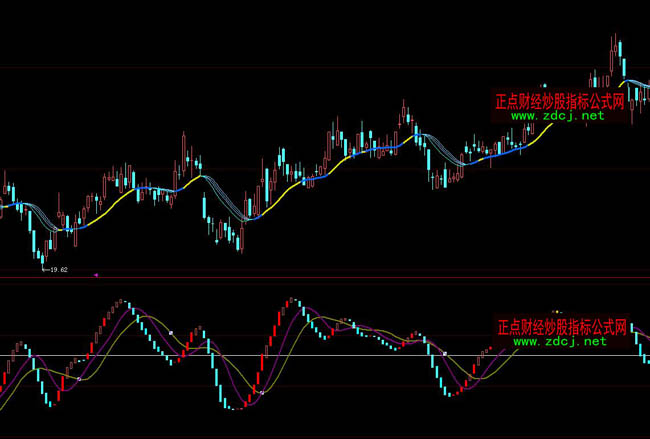Open the www.zdcj.net link in the price chart
Viewport: 650px width, 439px height.
(x=558, y=116)
